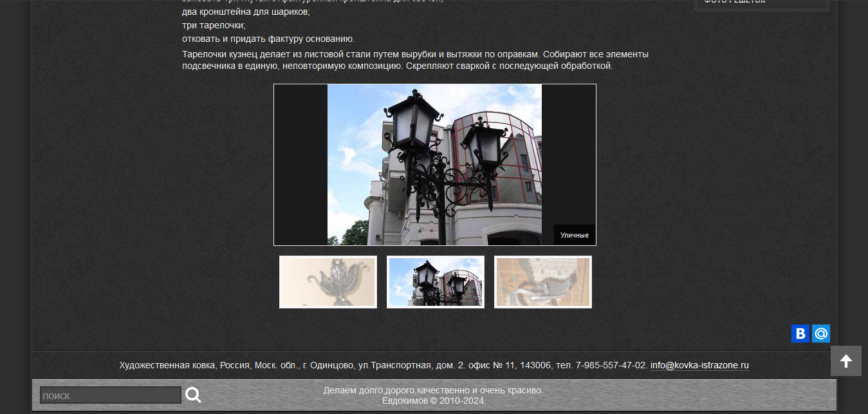Select the third forged piece thumbnail

(x=543, y=282)
